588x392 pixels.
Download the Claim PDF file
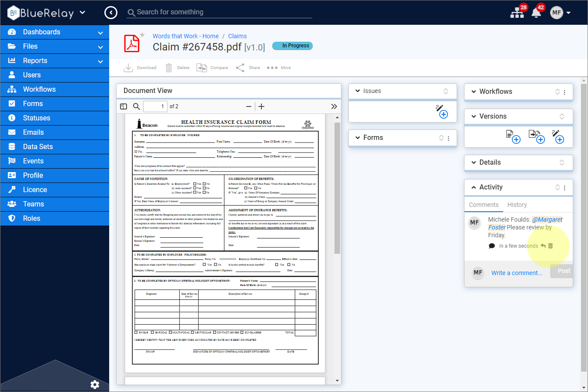140,68
